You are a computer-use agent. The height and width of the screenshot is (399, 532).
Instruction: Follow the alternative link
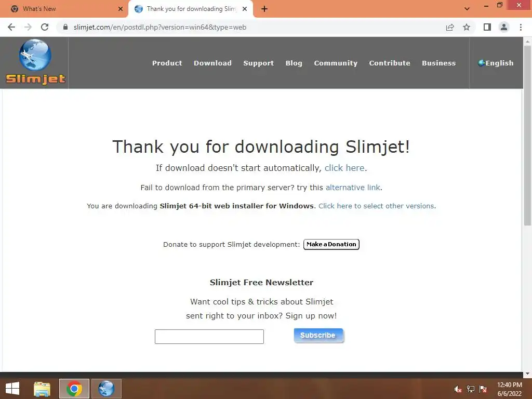(x=353, y=188)
